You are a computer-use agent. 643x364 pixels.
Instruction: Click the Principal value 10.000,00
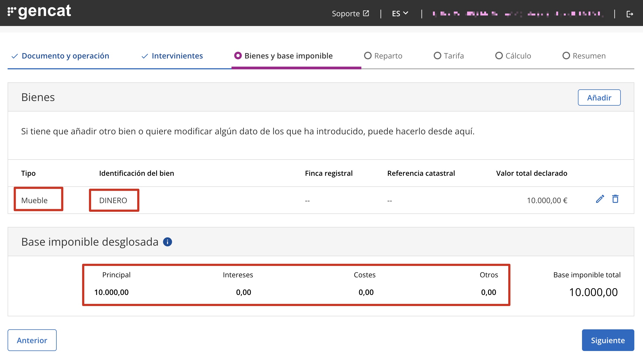[111, 292]
